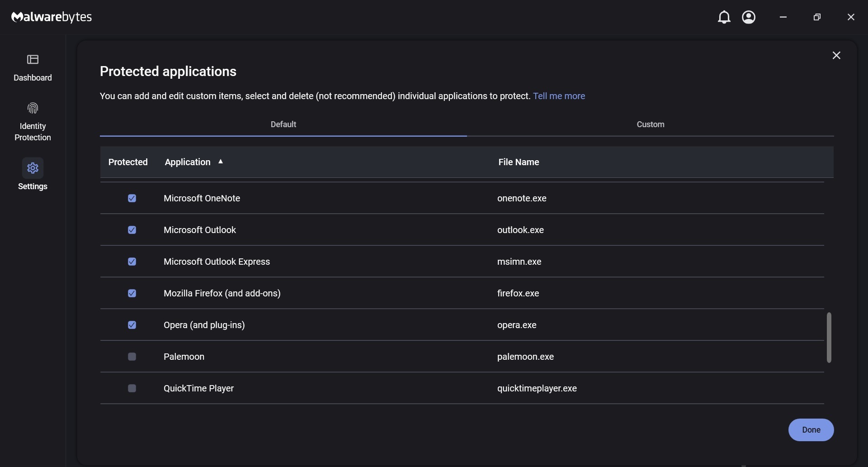Click the Application column header label
Viewport: 868px width, 467px height.
coord(188,162)
